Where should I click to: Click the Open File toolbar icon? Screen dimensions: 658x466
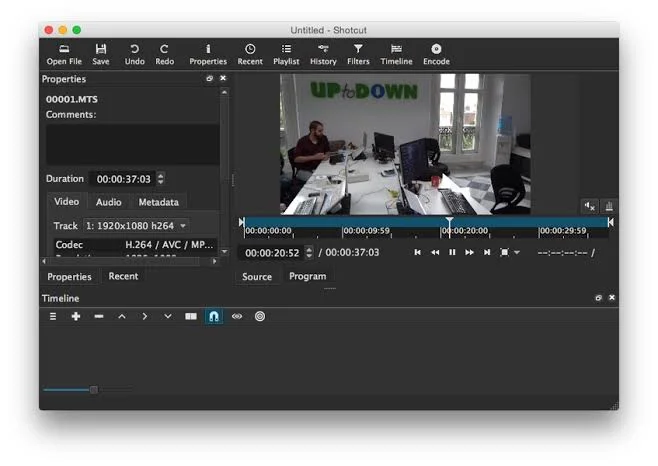click(64, 53)
